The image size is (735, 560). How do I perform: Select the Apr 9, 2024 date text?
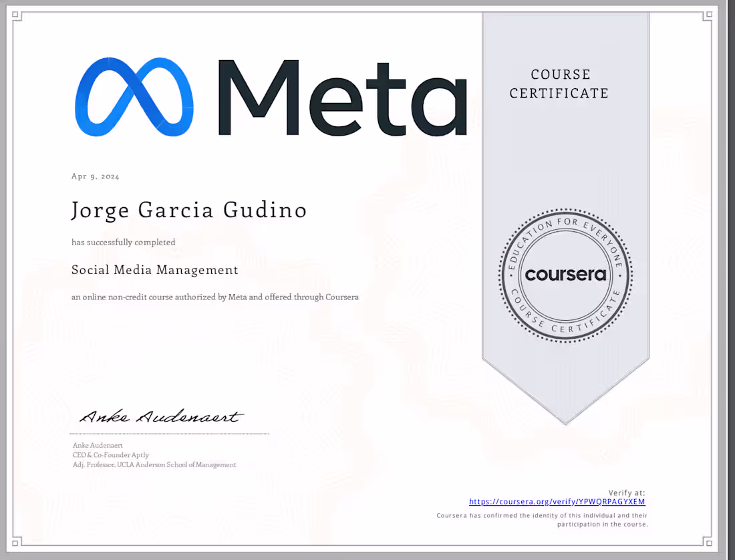(94, 176)
